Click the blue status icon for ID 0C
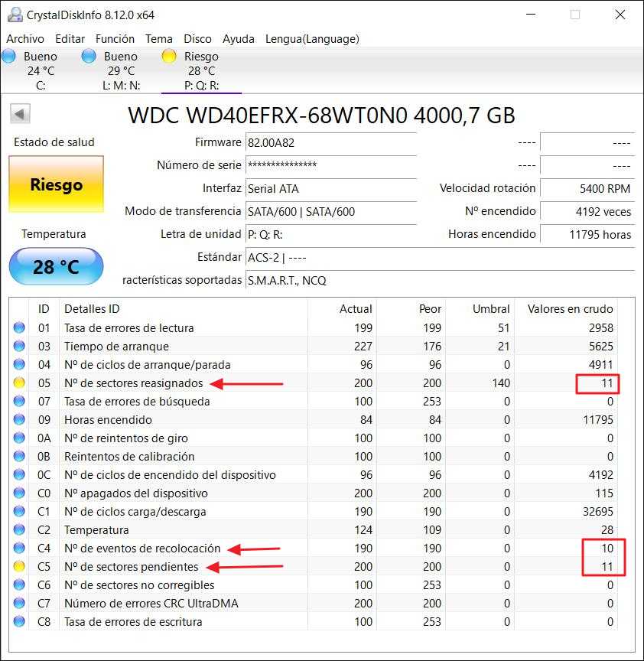Image resolution: width=644 pixels, height=661 pixels. pyautogui.click(x=19, y=474)
